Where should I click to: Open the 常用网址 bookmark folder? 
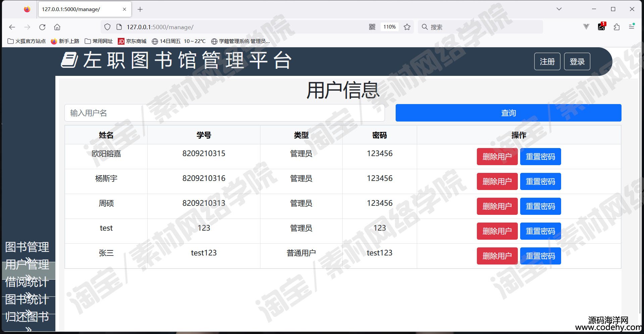(99, 41)
